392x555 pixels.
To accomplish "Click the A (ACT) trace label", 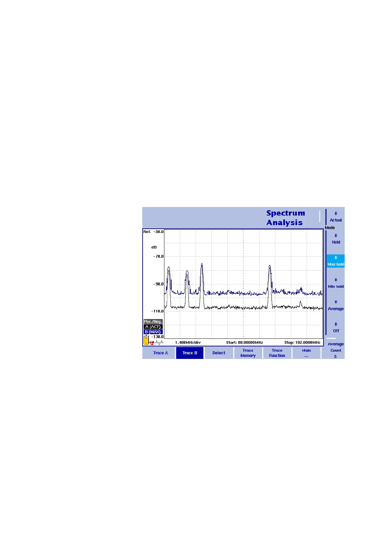I will tap(153, 327).
